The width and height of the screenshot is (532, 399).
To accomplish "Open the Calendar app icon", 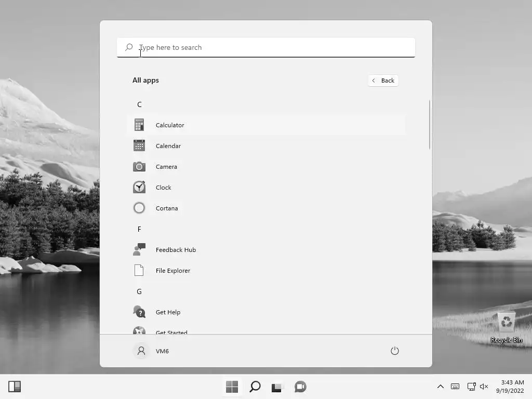I will coord(139,145).
